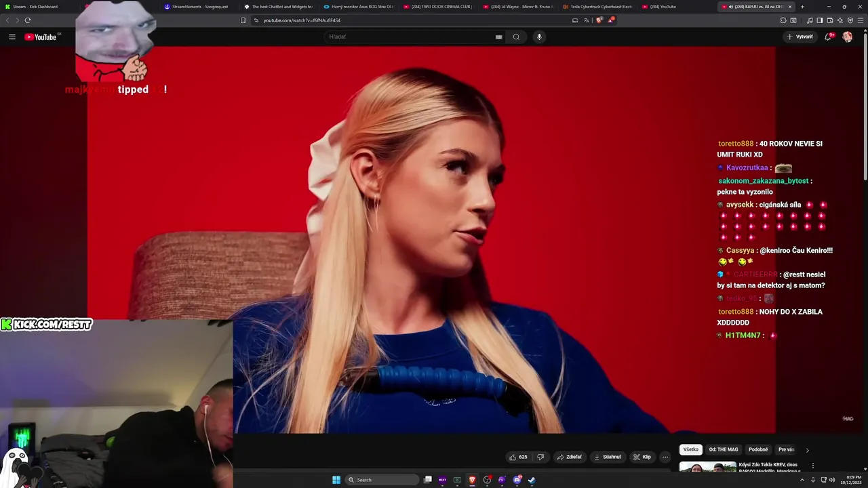The width and height of the screenshot is (868, 488).
Task: Open the picture-in-picture icon in address bar
Action: click(575, 20)
